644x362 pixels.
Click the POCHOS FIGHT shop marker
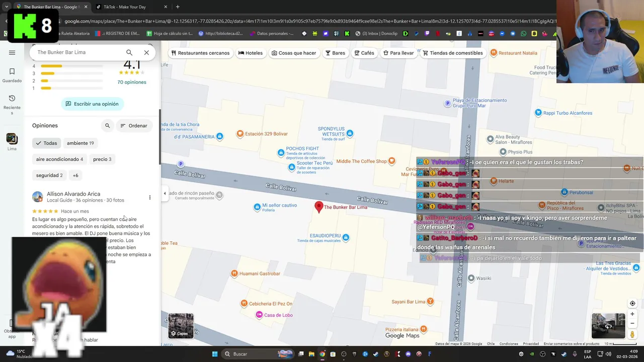281,152
